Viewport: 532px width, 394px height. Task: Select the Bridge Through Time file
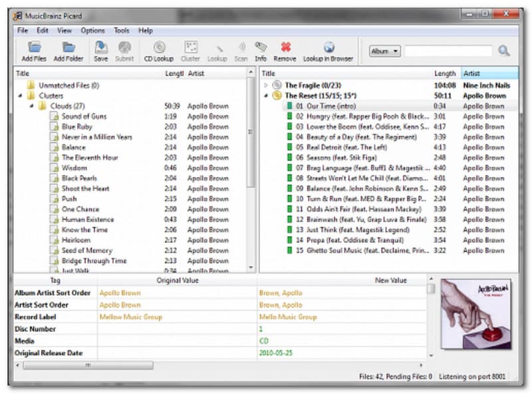click(x=94, y=260)
